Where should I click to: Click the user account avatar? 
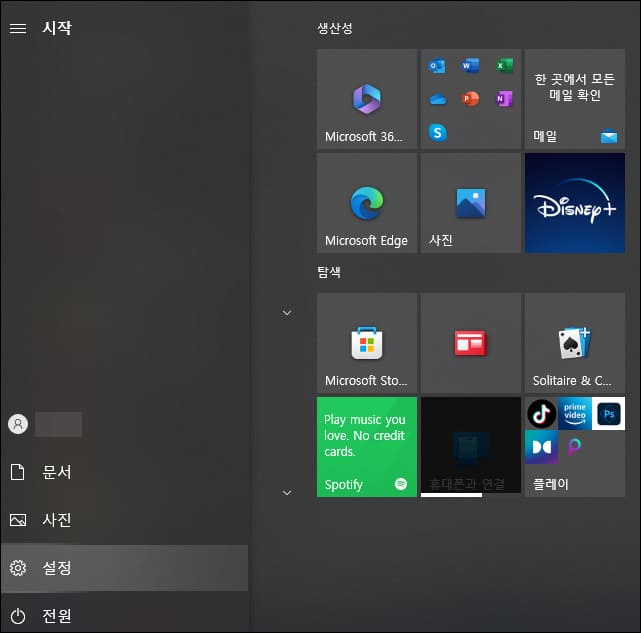(x=18, y=424)
